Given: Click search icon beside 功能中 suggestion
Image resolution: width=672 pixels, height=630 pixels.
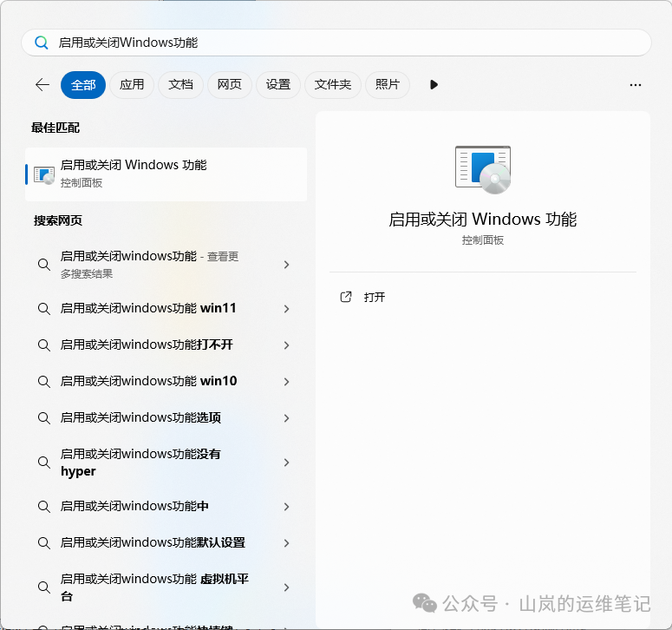Looking at the screenshot, I should point(43,507).
